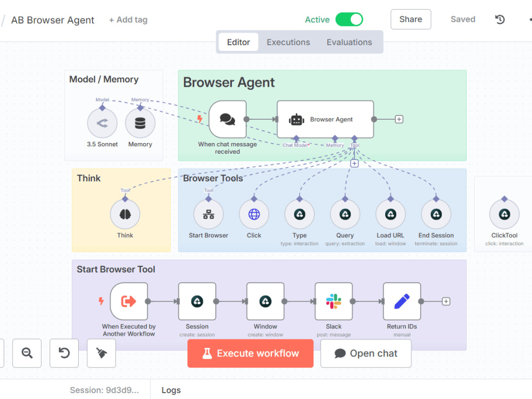
Task: Select the chat message trigger node
Action: 228,119
